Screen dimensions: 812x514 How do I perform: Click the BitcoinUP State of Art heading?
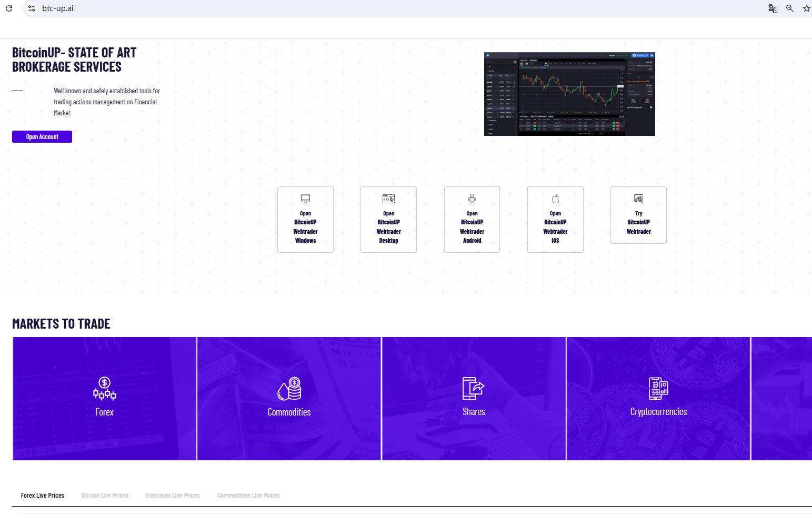point(74,60)
